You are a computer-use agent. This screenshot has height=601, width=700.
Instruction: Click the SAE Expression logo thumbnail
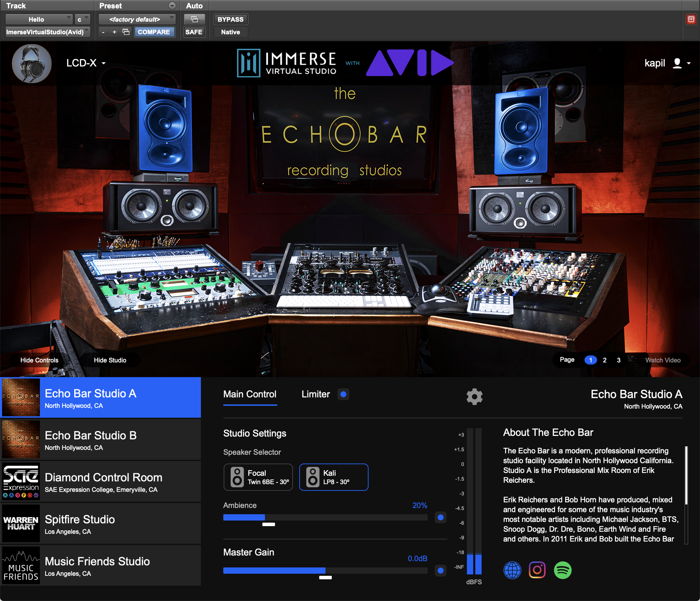pos(21,481)
